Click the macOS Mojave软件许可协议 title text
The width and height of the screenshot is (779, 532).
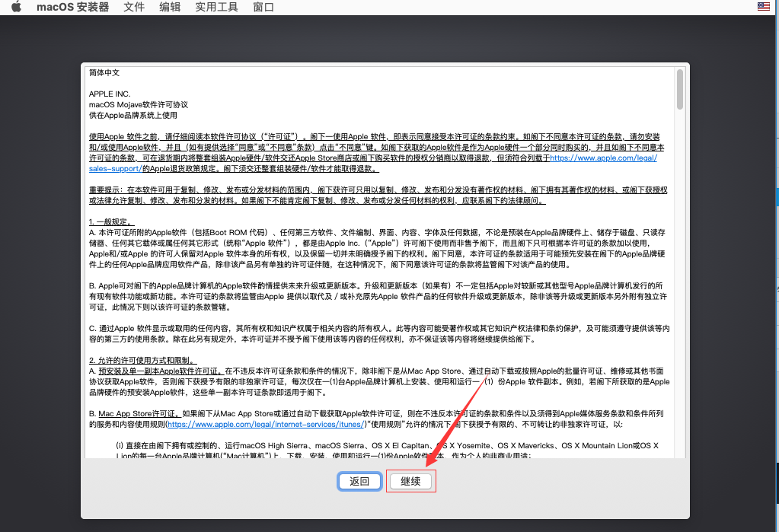138,104
